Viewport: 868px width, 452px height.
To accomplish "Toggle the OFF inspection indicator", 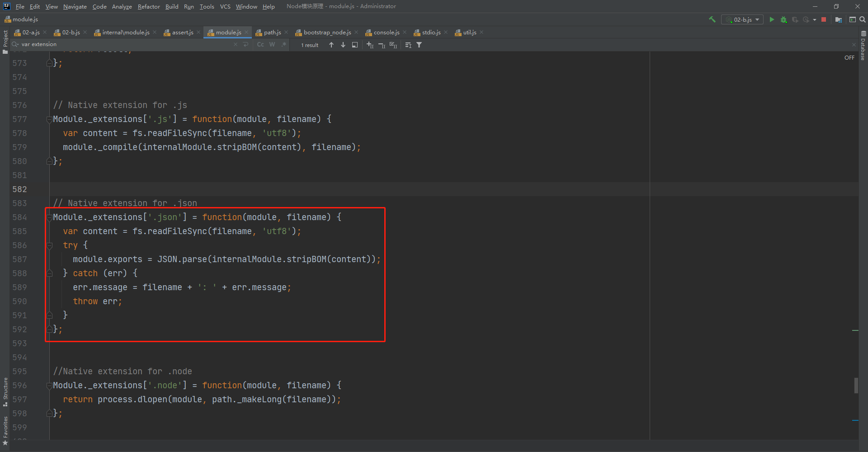I will (849, 58).
